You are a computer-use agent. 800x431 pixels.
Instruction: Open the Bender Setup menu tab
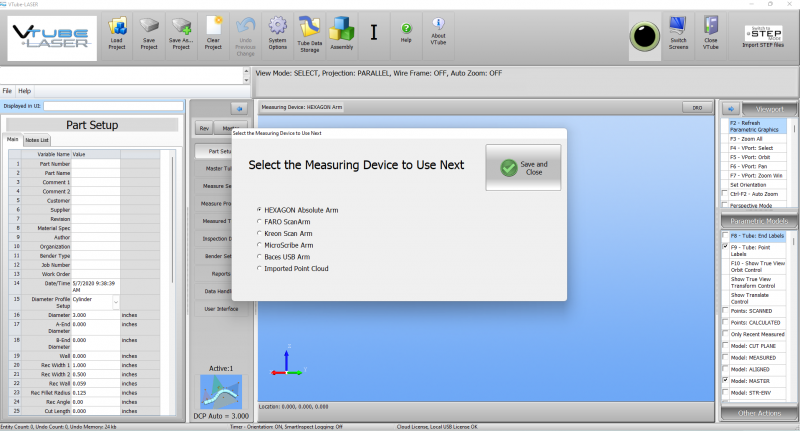[x=214, y=256]
